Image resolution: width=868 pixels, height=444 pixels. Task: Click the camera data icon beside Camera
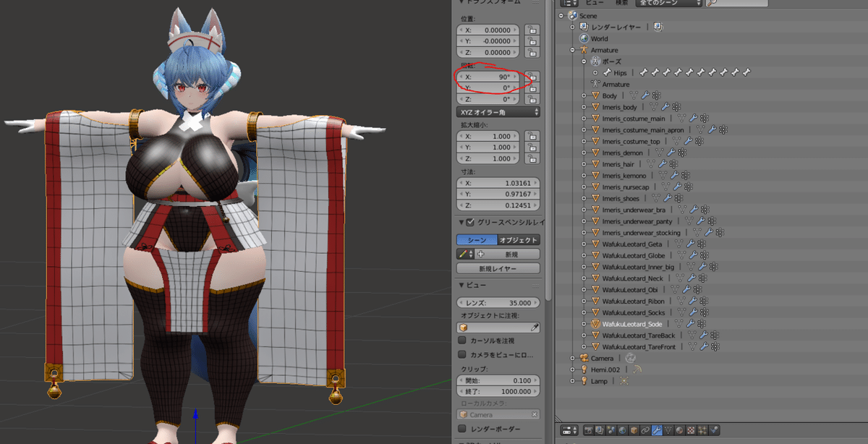pyautogui.click(x=630, y=358)
